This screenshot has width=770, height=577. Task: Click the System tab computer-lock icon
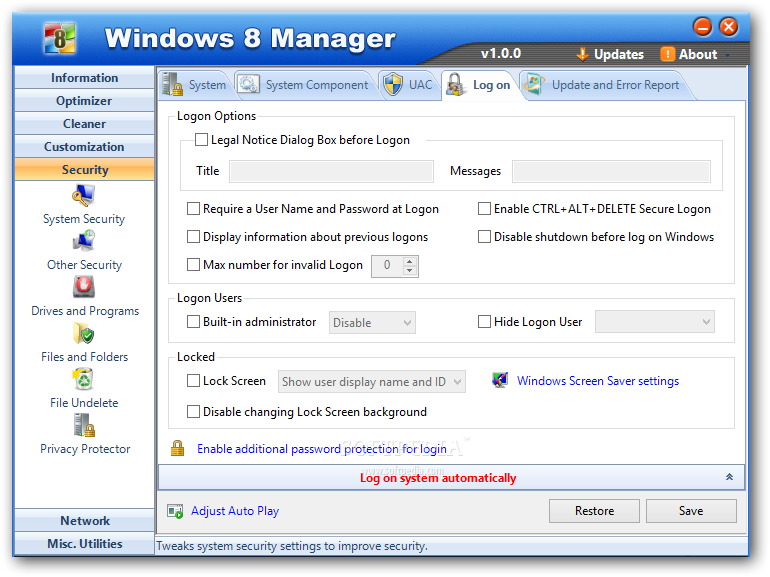pos(173,84)
